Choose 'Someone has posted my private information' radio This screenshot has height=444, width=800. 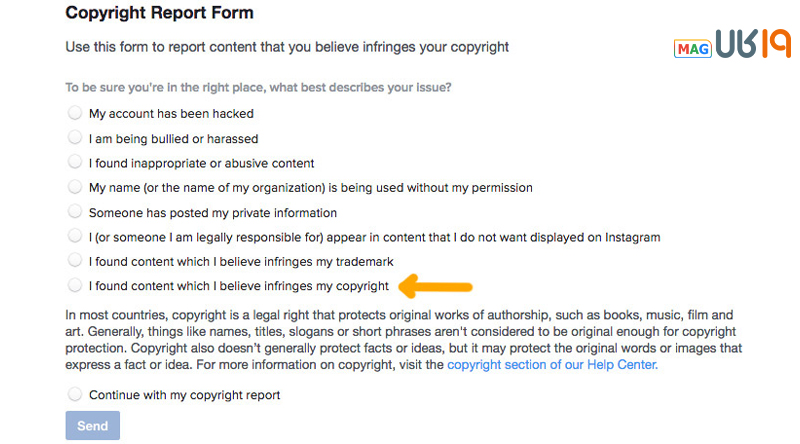pos(75,211)
